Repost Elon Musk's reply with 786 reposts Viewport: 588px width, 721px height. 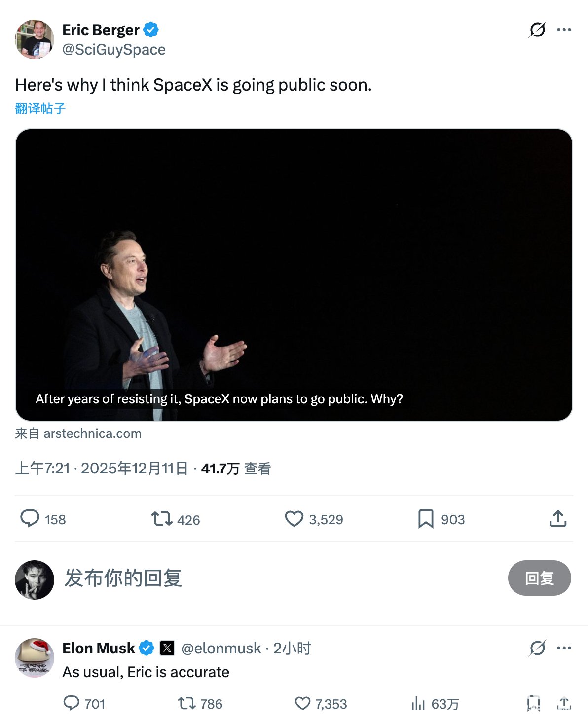187,703
